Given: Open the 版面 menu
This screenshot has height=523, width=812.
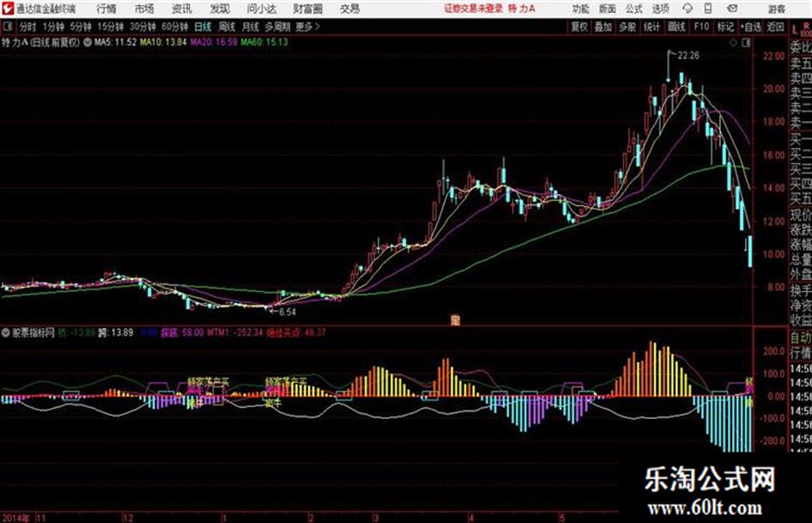Looking at the screenshot, I should pyautogui.click(x=607, y=9).
